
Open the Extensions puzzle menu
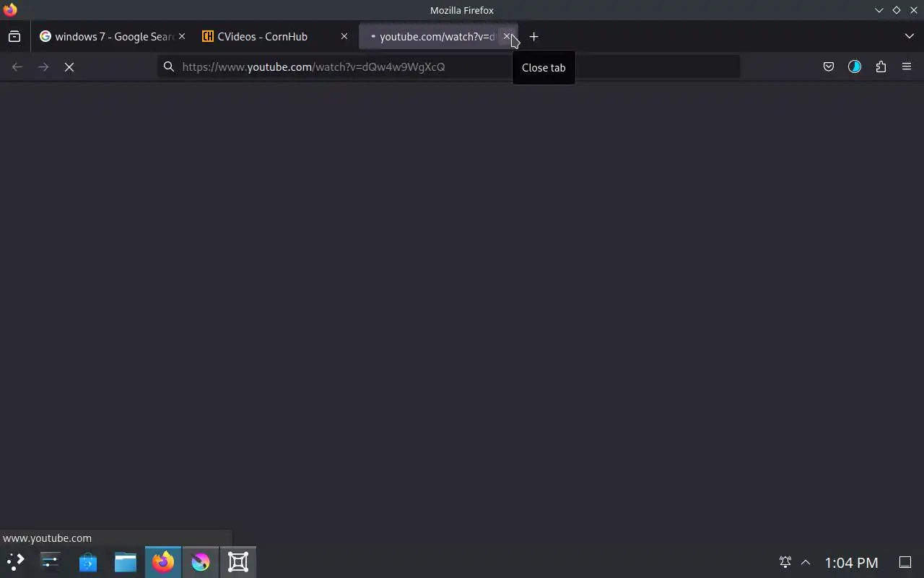(881, 66)
